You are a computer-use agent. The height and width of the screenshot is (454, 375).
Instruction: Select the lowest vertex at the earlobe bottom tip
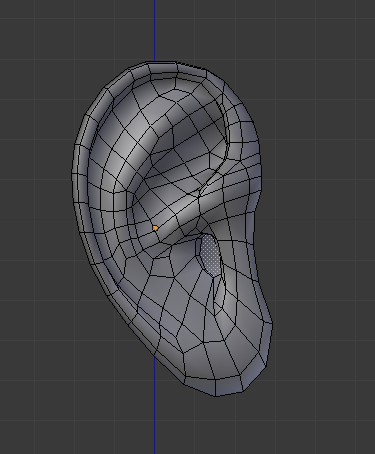[215, 396]
